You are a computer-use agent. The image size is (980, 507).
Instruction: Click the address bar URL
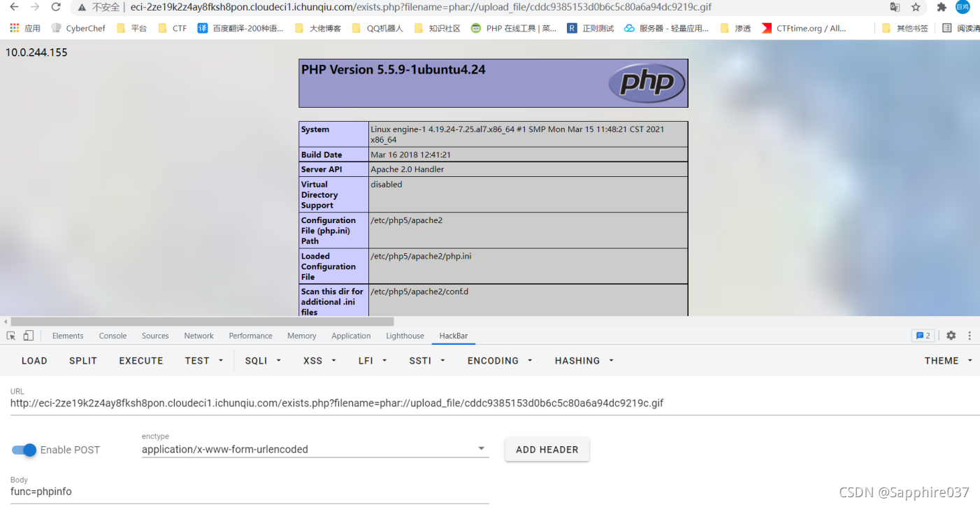(421, 7)
